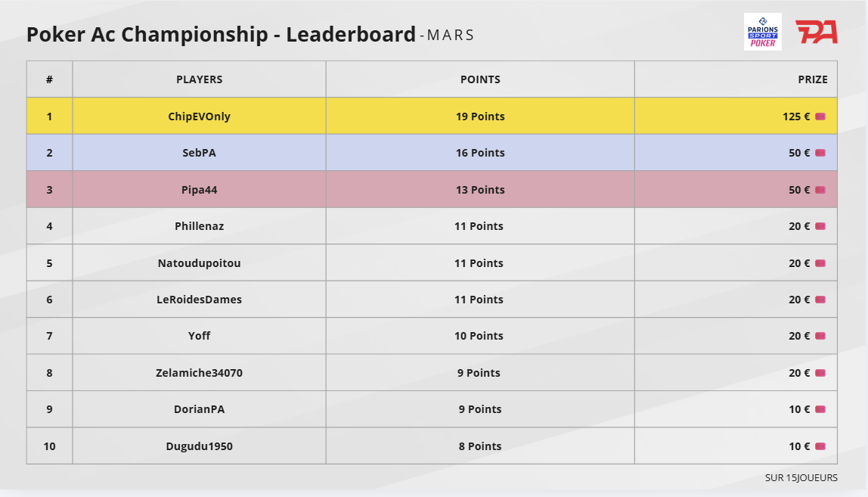Image resolution: width=868 pixels, height=497 pixels.
Task: Click the ticket icon in Zelamiche34070's row
Action: click(x=820, y=373)
